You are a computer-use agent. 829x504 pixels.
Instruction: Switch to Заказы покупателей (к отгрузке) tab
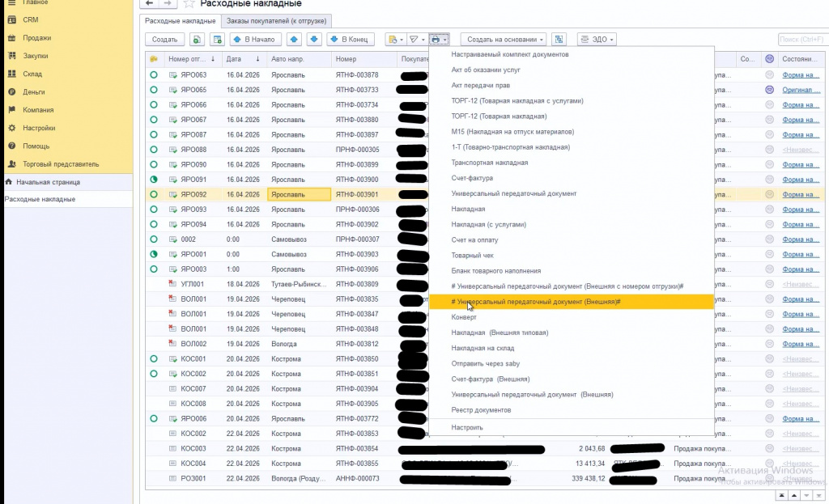click(276, 21)
